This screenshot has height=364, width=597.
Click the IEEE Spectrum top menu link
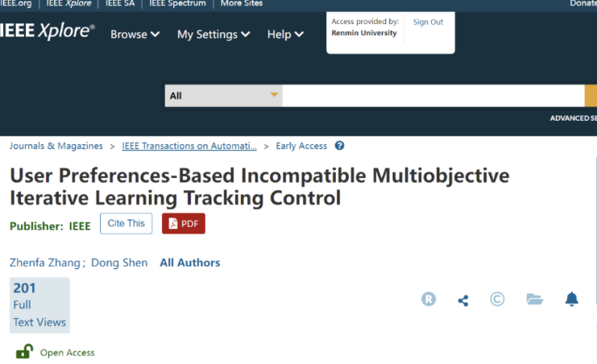click(178, 3)
